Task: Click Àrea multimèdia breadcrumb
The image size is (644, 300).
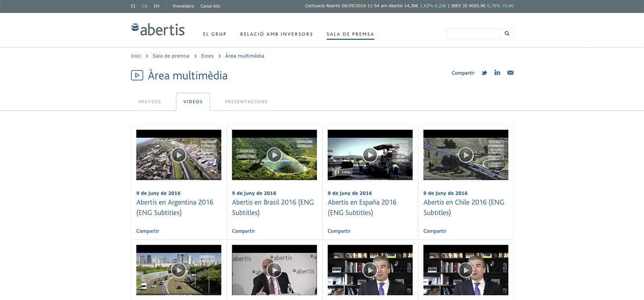Action: point(245,56)
